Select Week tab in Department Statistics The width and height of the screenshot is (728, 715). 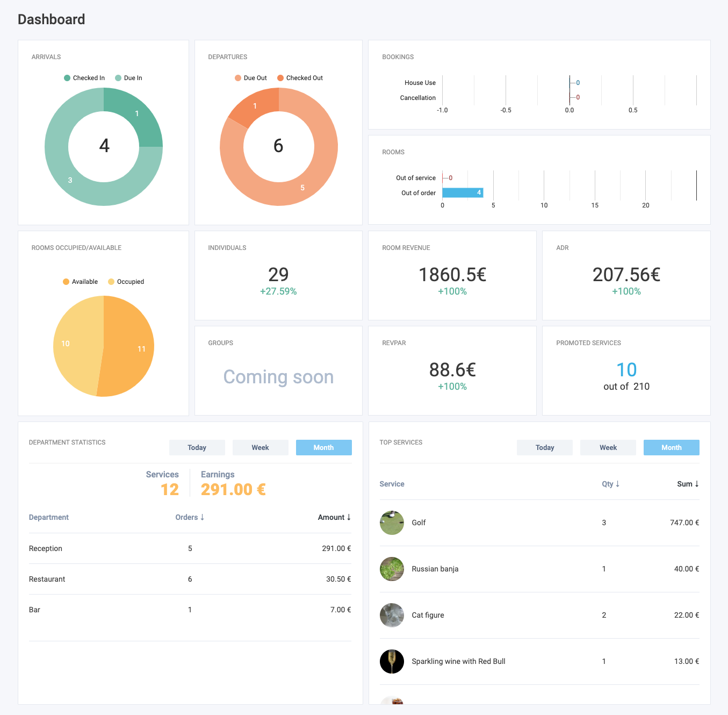pyautogui.click(x=261, y=447)
